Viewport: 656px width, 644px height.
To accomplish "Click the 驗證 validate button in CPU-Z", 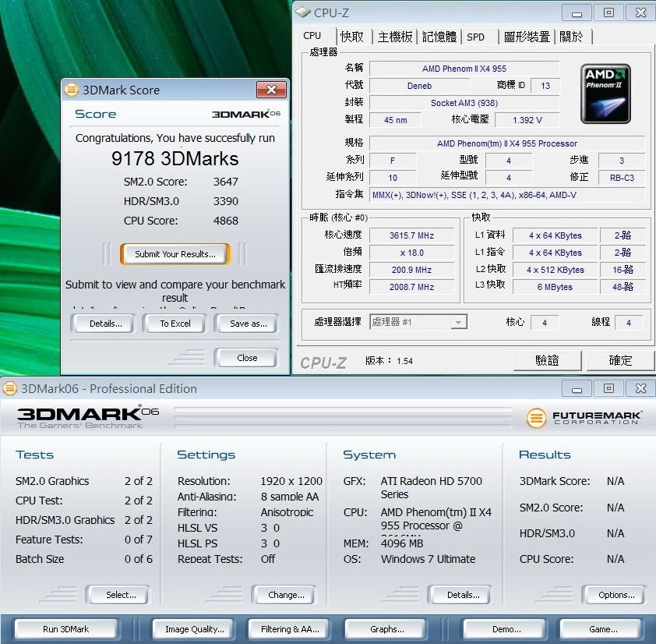I will (x=547, y=360).
